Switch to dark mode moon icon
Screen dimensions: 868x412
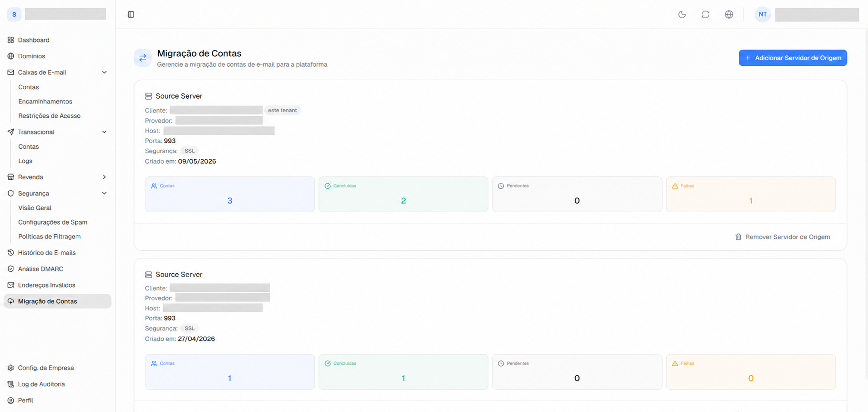pos(682,14)
